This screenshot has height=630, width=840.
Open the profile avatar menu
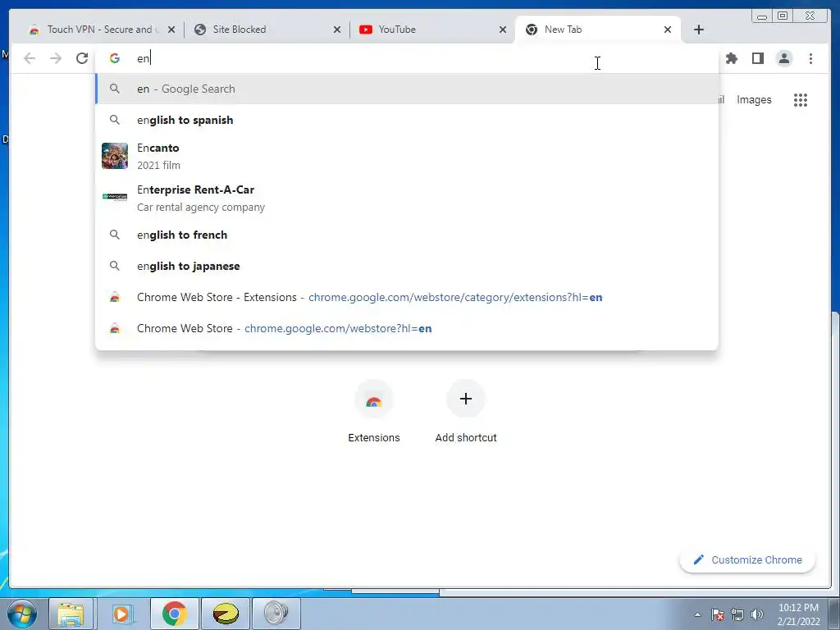(x=783, y=58)
